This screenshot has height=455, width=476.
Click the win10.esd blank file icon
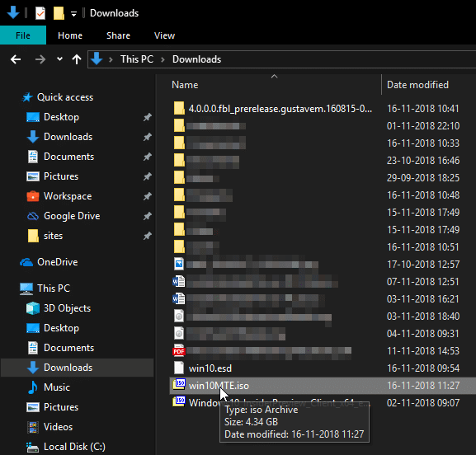179,368
